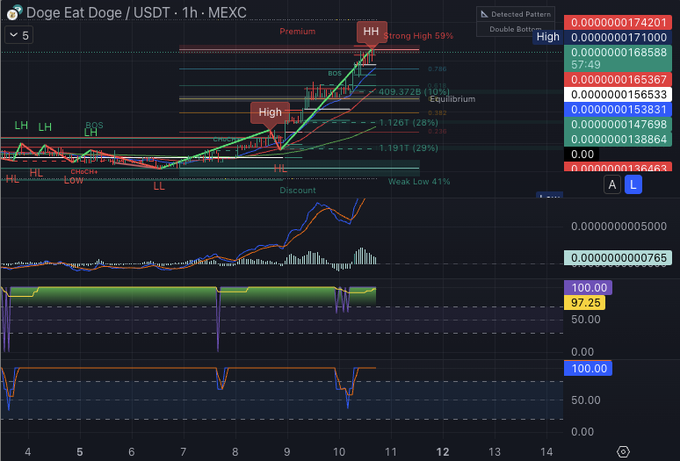Click the MACD value tag 0.0000000000765
This screenshot has height=461, width=680.
(x=618, y=258)
